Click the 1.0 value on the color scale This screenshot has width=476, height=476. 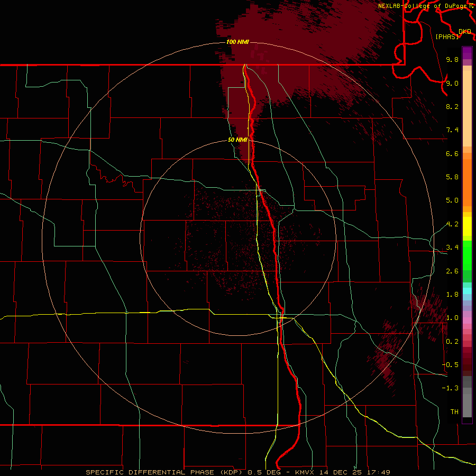[452, 318]
